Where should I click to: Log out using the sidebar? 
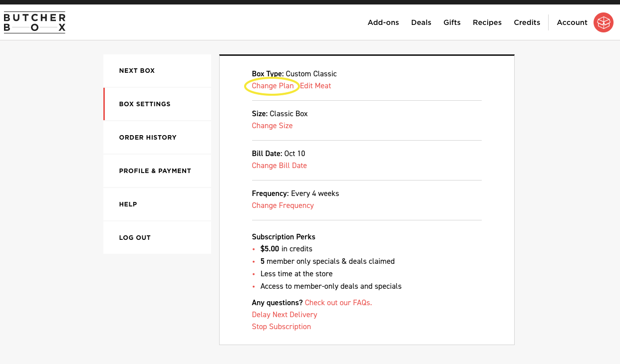135,238
